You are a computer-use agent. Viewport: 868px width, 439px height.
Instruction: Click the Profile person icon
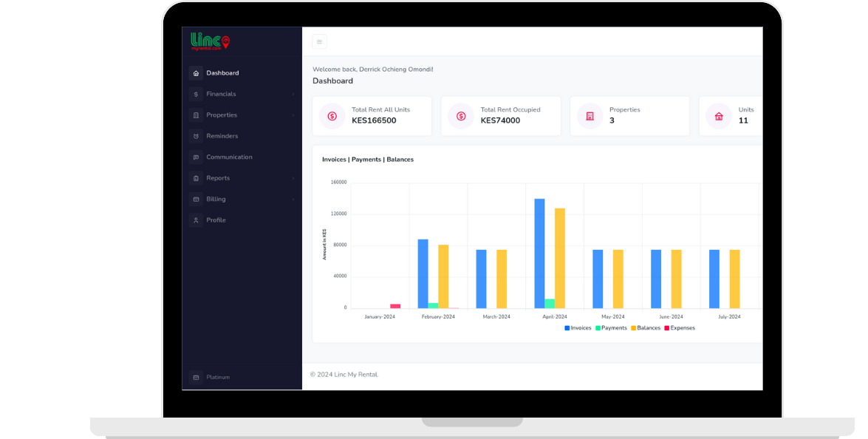196,220
